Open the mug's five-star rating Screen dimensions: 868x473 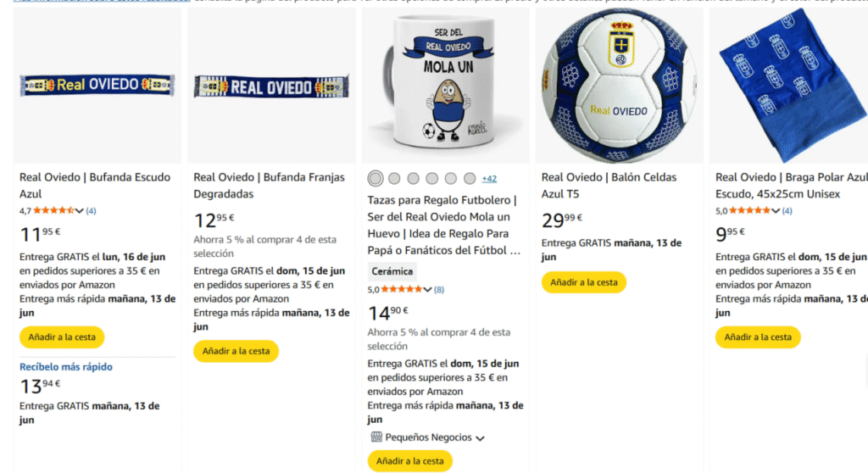(x=402, y=289)
